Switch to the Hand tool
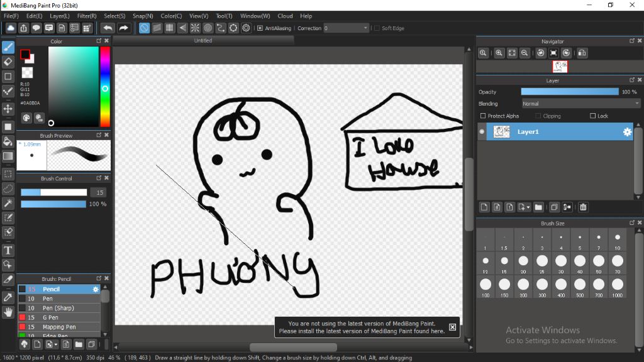The image size is (644, 362). point(8,312)
